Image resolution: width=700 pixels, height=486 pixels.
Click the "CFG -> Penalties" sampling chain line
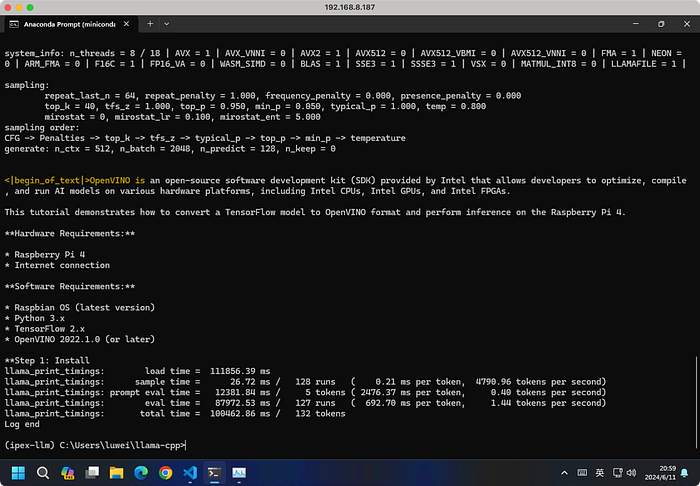[x=205, y=138]
